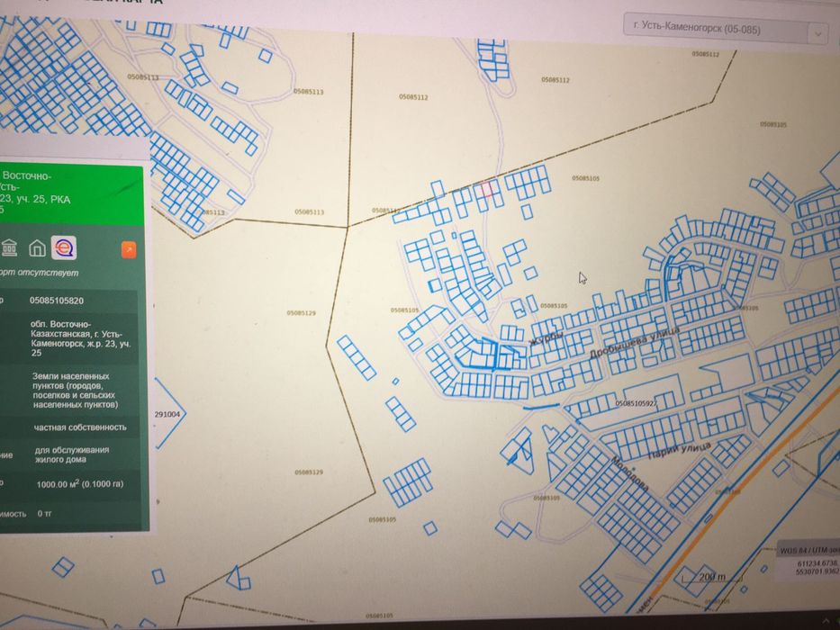Click the 200 m scale bar
Viewport: 840px width, 630px height.
pos(711,578)
